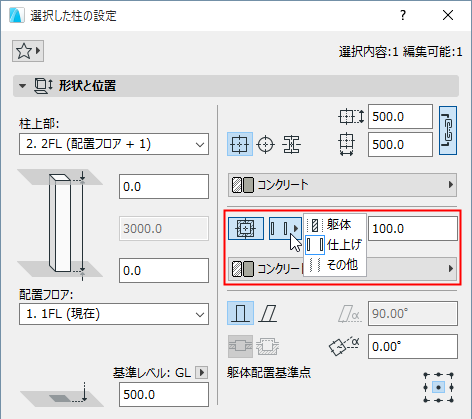Choose 躯体 from the veneer menu

tap(335, 225)
